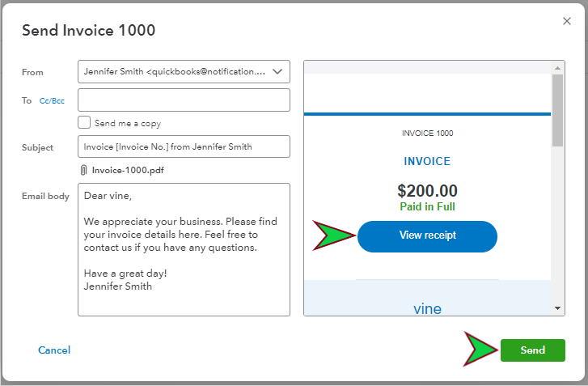Click the preview scrollbar down arrow

tap(558, 308)
